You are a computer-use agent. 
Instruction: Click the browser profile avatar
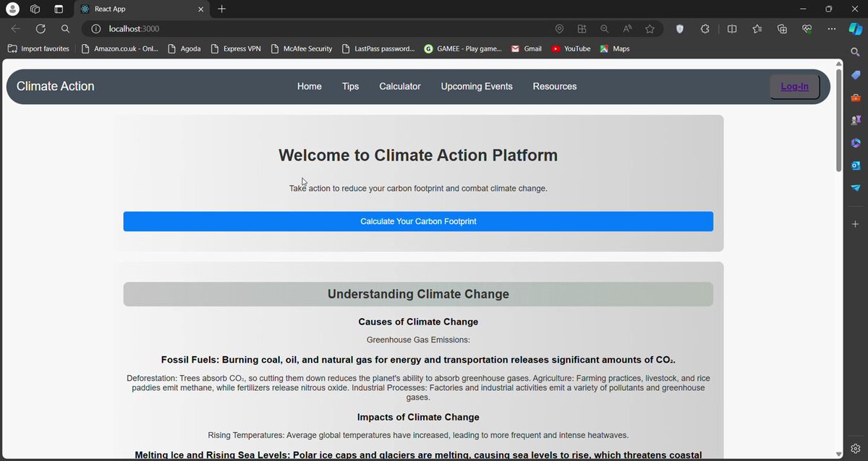(x=12, y=9)
